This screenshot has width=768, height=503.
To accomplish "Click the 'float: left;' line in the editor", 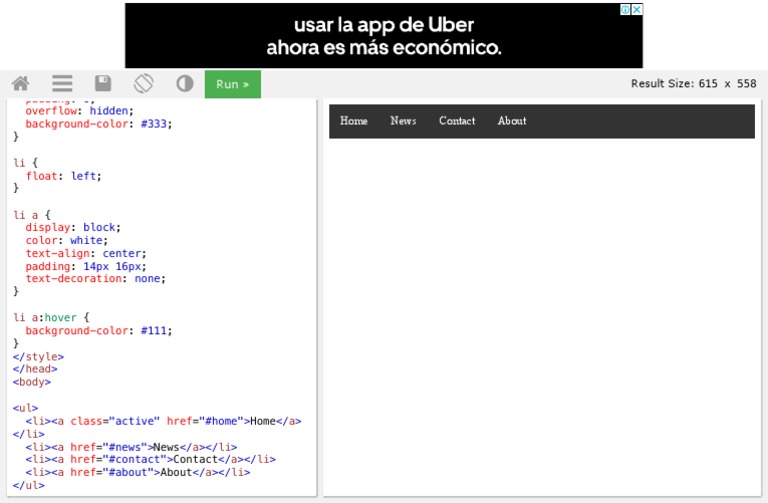I will click(63, 175).
